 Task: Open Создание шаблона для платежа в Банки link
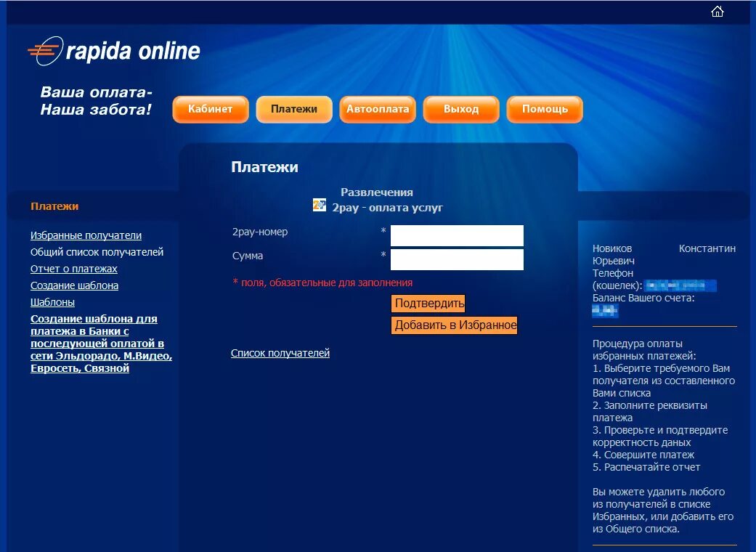click(101, 344)
